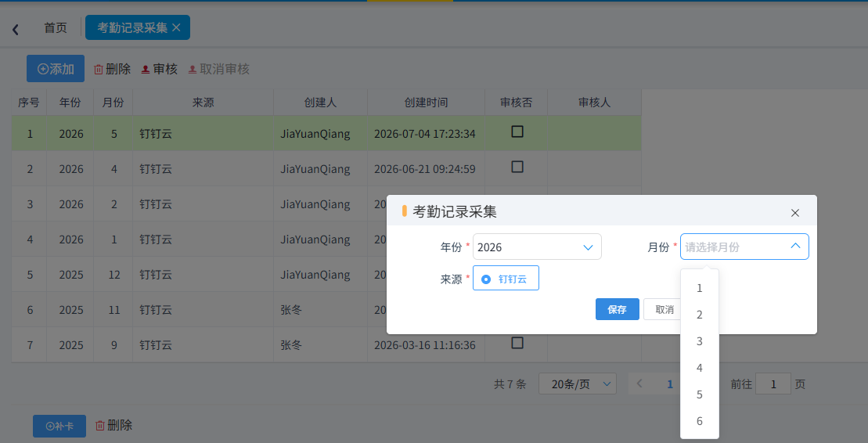Click the 前往 page number input field
This screenshot has height=443, width=868.
(773, 384)
